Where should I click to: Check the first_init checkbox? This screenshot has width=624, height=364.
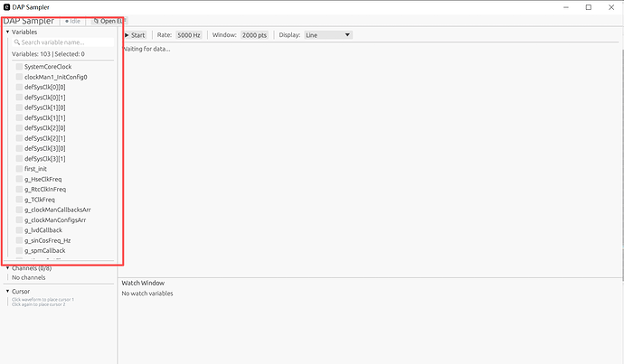(19, 169)
